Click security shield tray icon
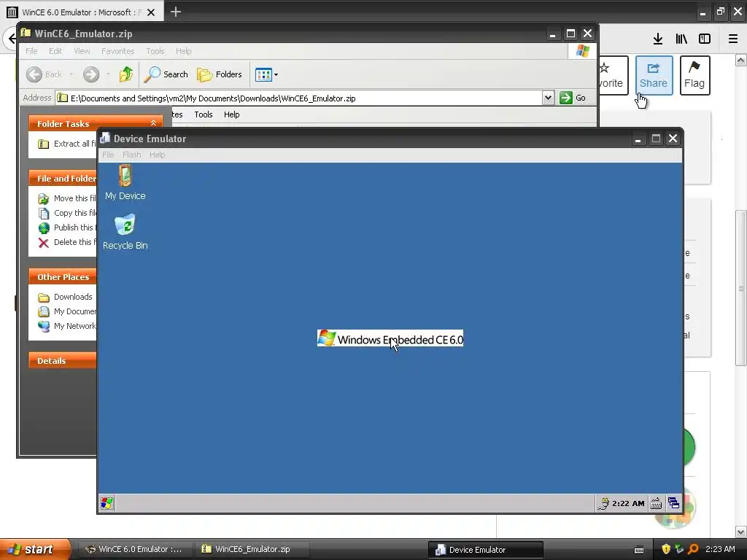The image size is (747, 560). [666, 549]
